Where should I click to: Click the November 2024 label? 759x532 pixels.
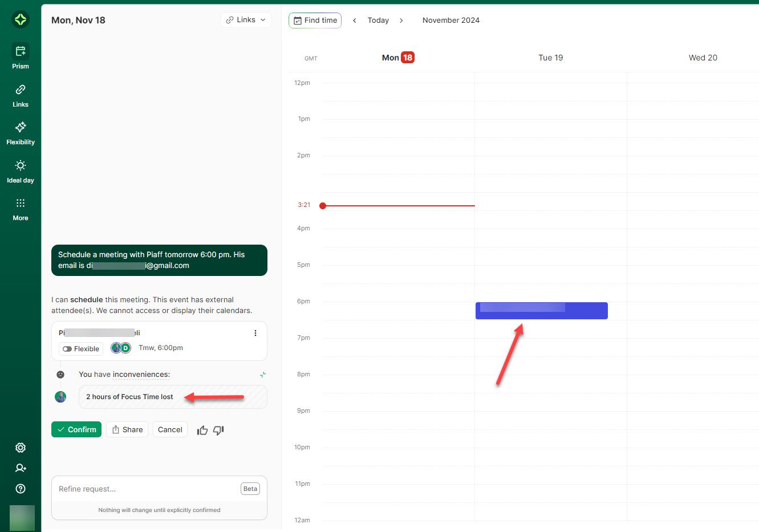point(451,20)
